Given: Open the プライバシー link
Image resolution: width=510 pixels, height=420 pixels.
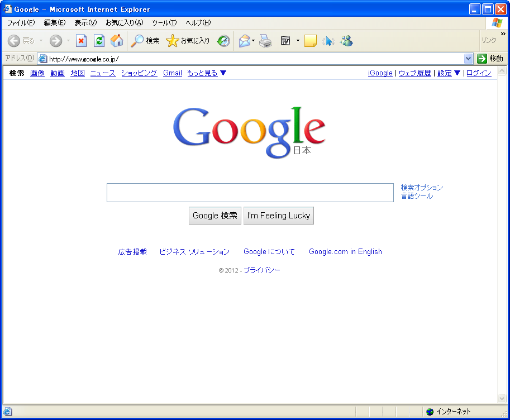Looking at the screenshot, I should [262, 270].
